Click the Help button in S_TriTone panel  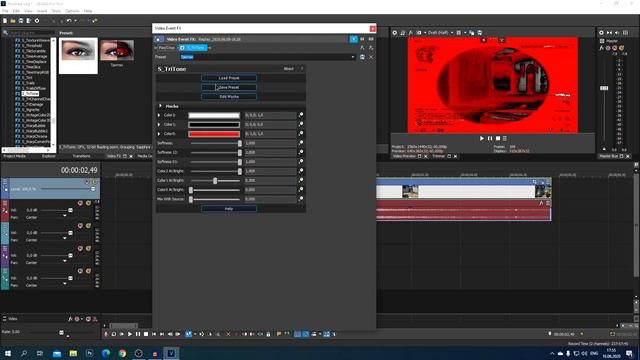229,209
